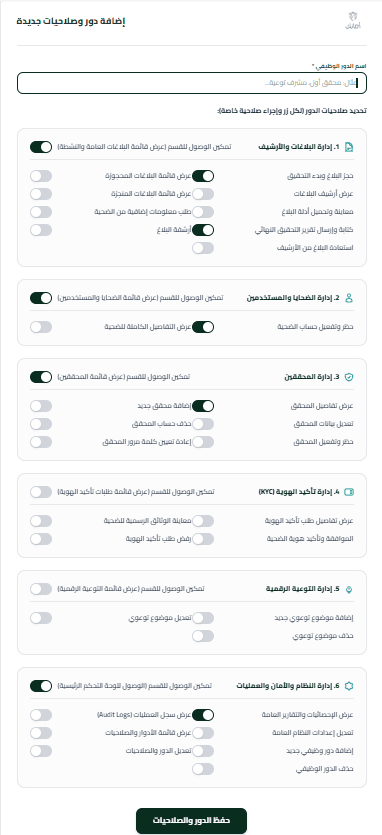Screen dimensions: 382x835
Task: Enable the حذف موضوع توعوي toggle
Action: [203, 636]
